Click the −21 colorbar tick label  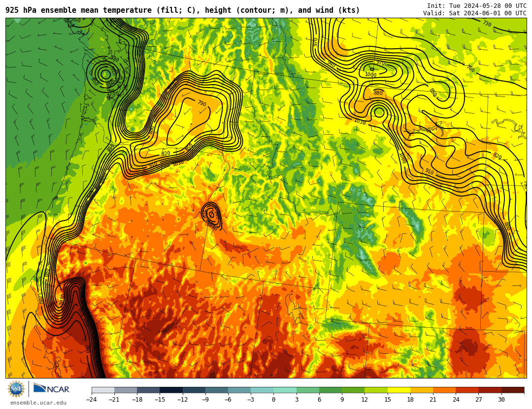click(114, 400)
